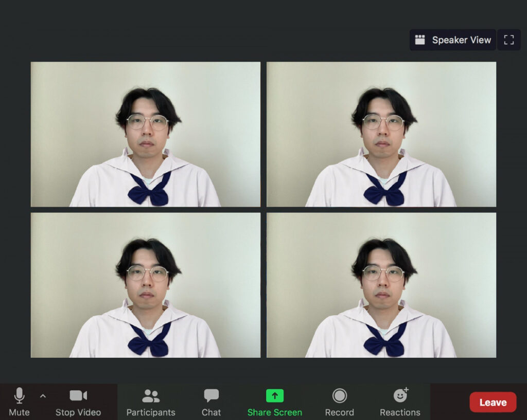527x420 pixels.
Task: Leave the meeting
Action: [x=493, y=402]
